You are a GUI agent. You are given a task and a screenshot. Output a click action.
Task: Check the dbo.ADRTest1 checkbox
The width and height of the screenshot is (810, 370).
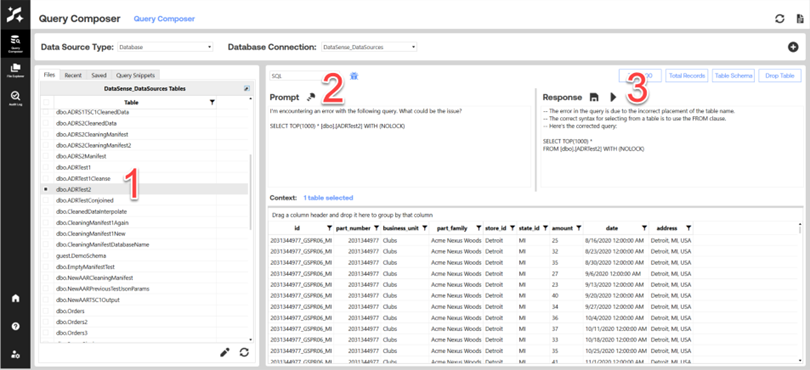coord(46,167)
